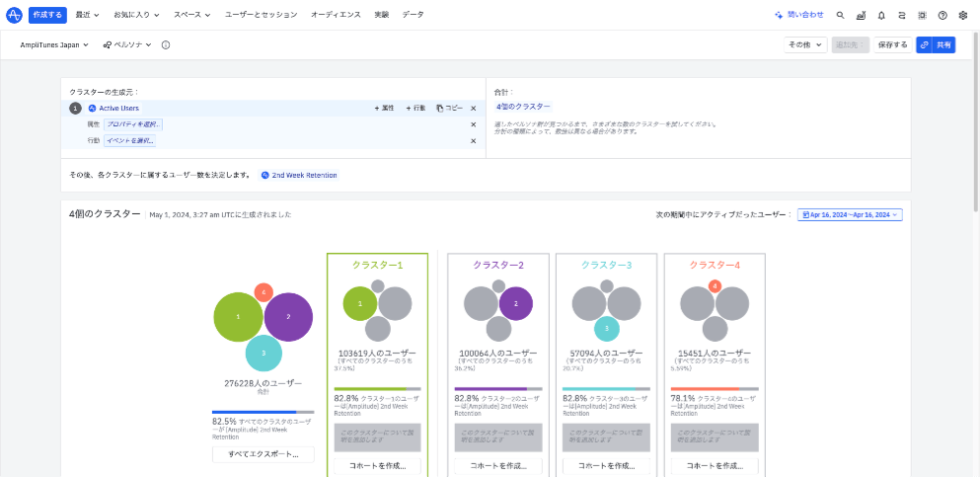Viewport: 980px width, 477px height.
Task: Open the search magnifier icon
Action: [x=840, y=16]
